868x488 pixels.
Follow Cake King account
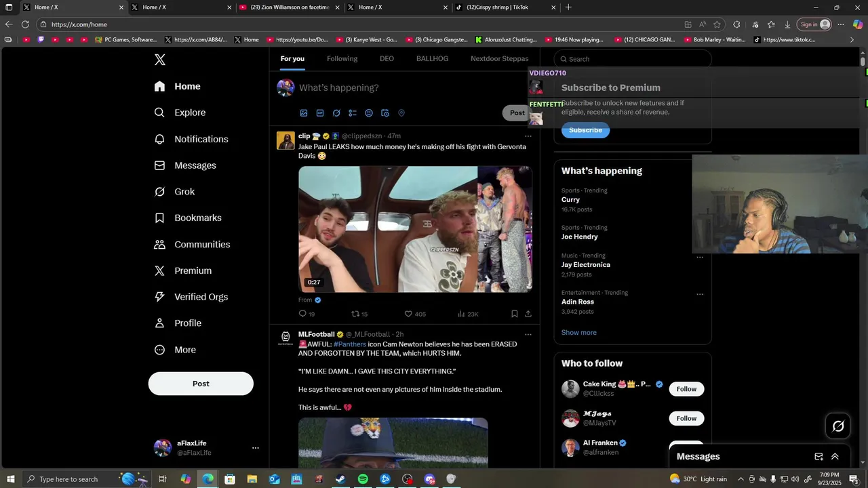coord(686,389)
